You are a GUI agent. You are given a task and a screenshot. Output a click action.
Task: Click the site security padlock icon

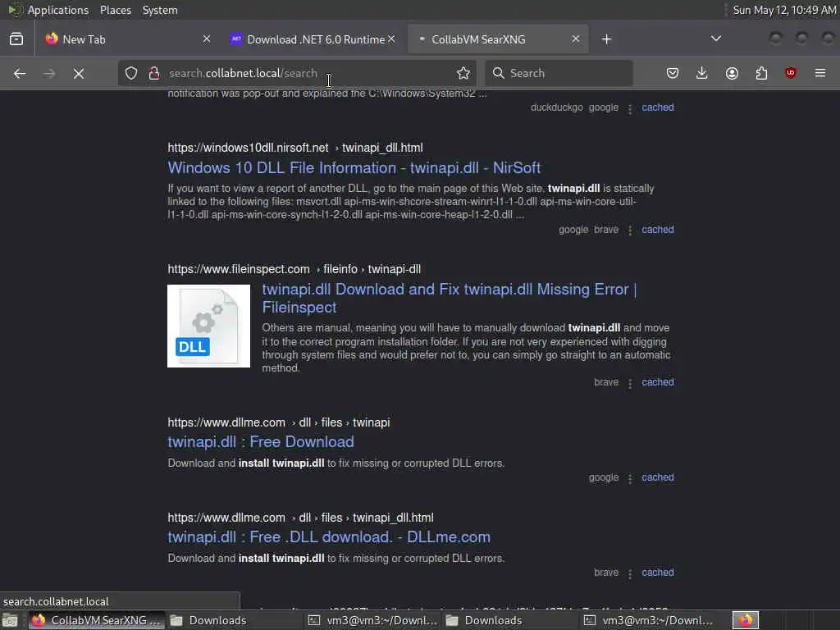click(x=153, y=73)
